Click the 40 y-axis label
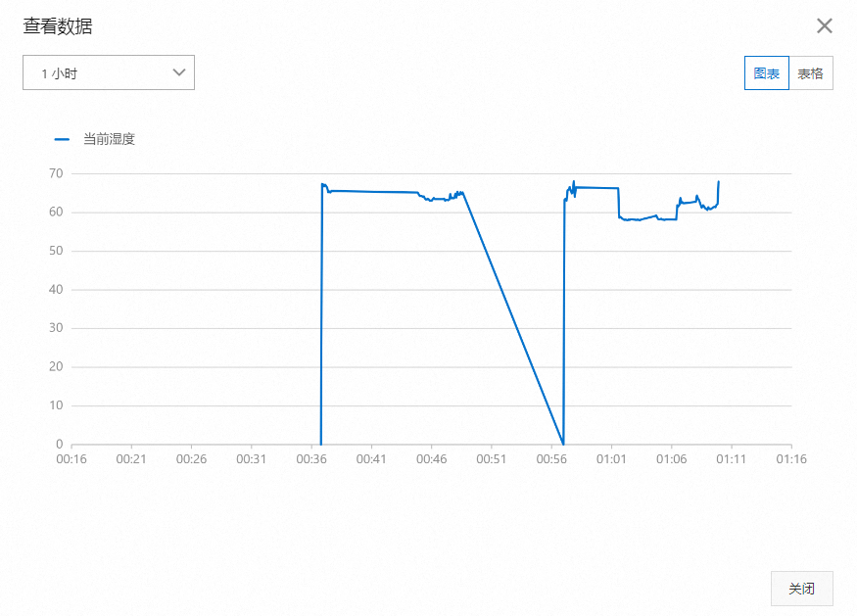 [56, 290]
